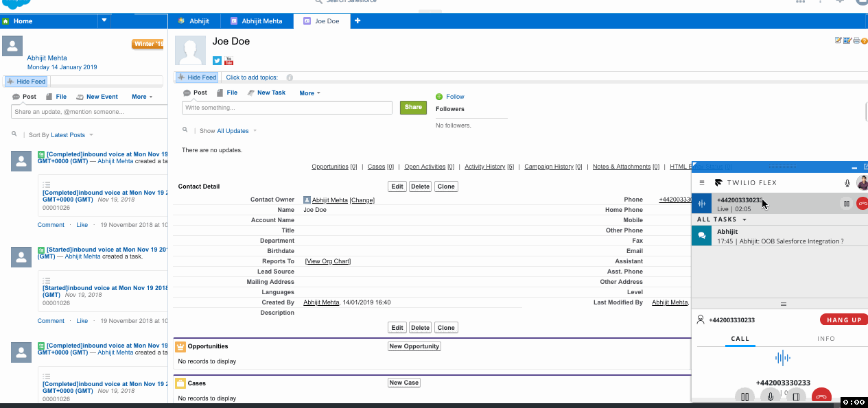
Task: Click search magnifier in Joe Doe feed
Action: 185,130
